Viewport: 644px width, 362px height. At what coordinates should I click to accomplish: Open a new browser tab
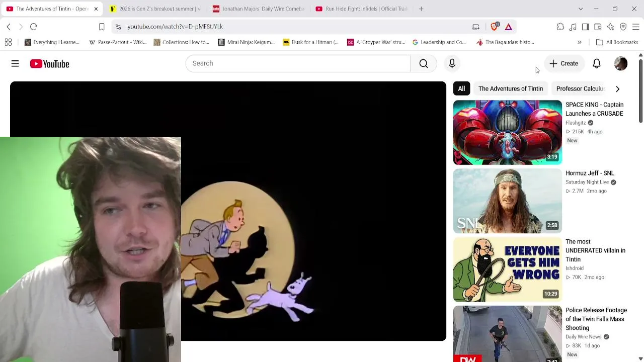421,9
